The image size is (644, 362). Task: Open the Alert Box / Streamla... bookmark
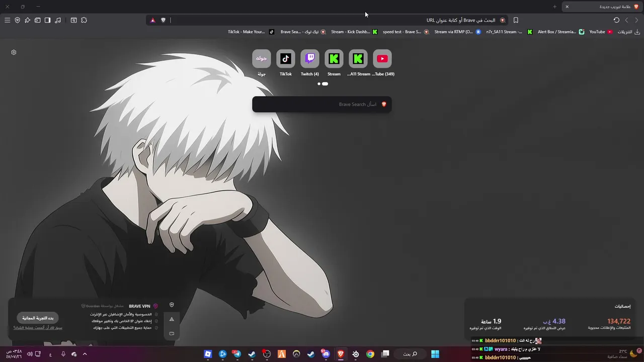560,32
